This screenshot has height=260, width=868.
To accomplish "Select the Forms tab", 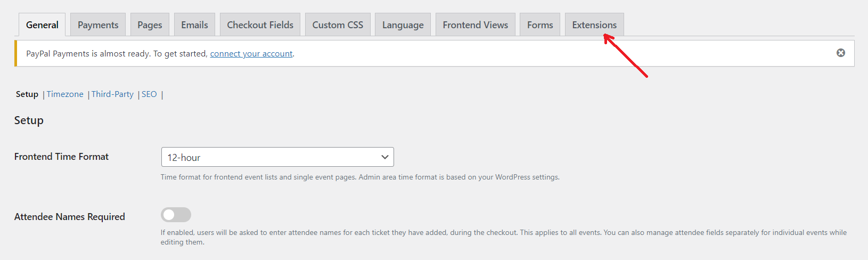I will (x=540, y=25).
